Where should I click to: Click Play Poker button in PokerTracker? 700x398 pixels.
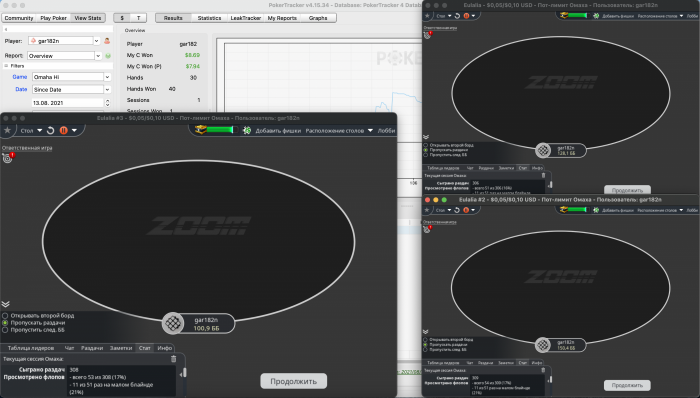pyautogui.click(x=54, y=18)
